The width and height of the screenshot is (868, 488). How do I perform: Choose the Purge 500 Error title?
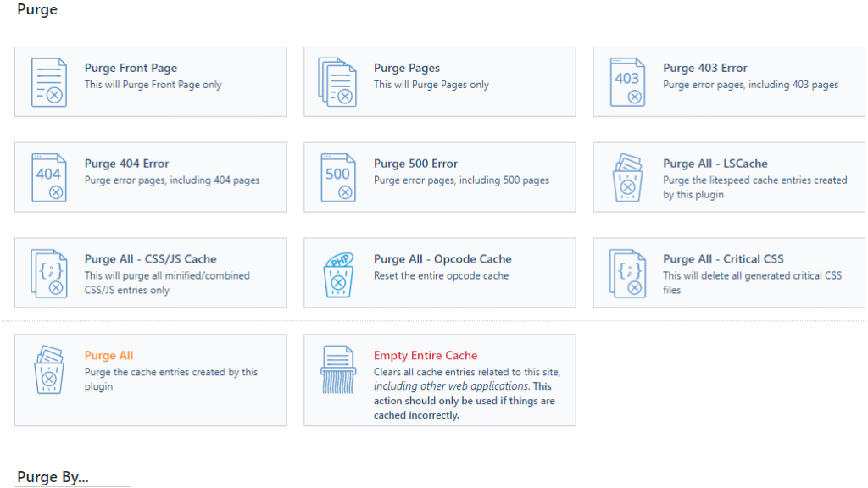(x=415, y=164)
